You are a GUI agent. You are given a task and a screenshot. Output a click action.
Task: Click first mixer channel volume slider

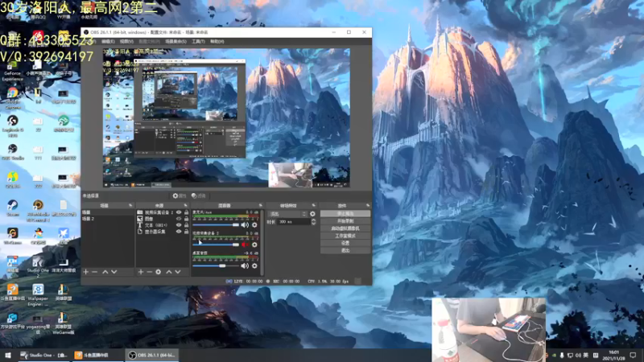pos(216,225)
